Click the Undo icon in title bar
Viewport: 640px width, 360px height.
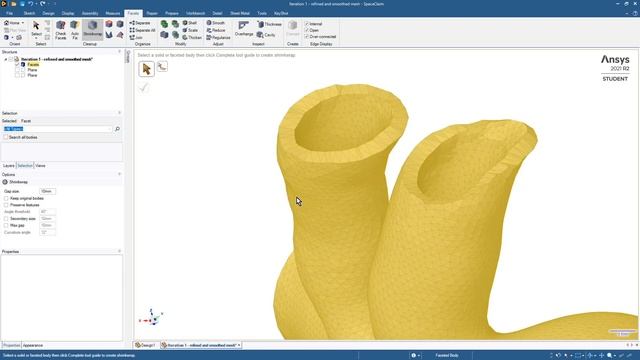31,4
